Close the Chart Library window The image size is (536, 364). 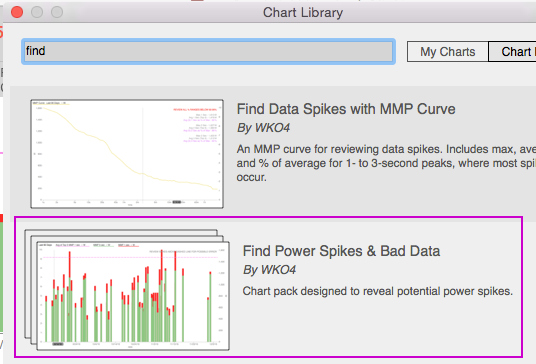17,12
